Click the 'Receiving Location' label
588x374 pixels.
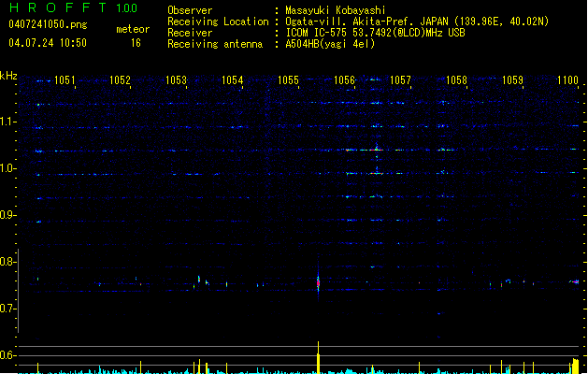(218, 22)
